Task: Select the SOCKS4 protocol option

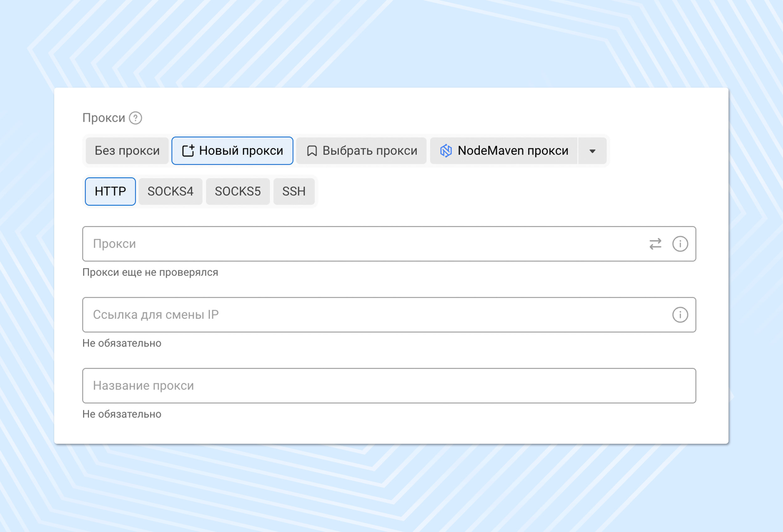Action: (x=170, y=191)
